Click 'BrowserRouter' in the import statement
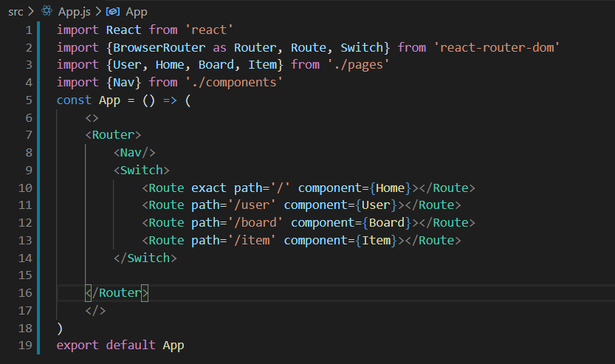 [x=159, y=47]
